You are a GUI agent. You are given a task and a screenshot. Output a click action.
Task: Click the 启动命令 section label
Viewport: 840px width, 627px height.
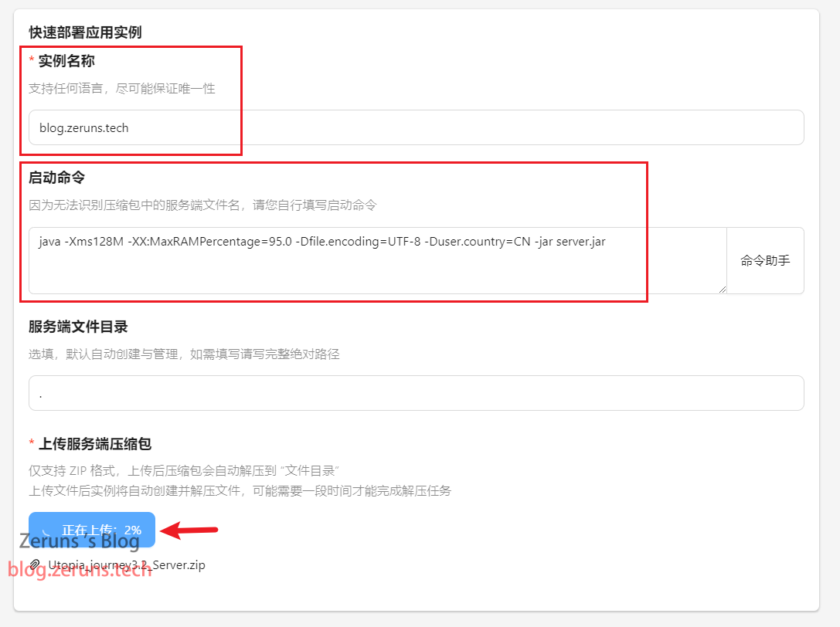tap(56, 178)
